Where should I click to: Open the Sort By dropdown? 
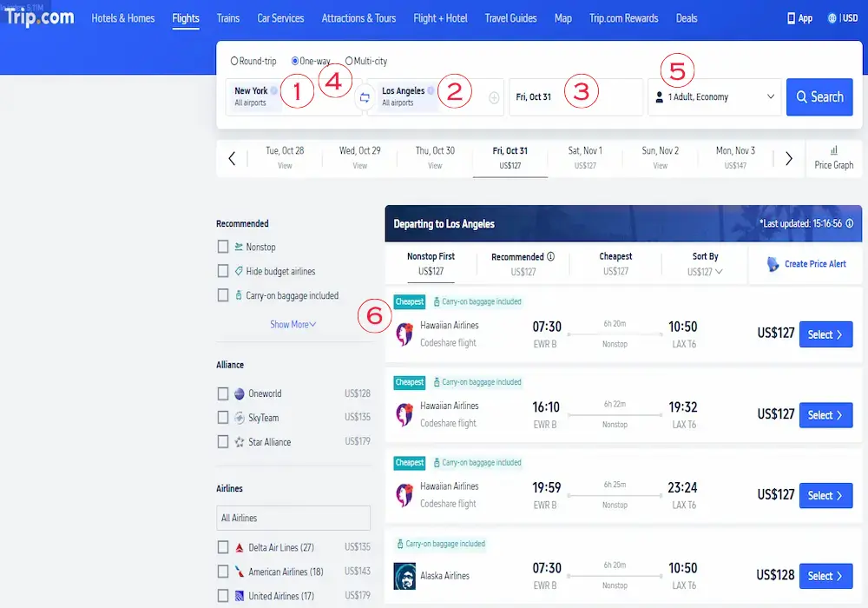pos(705,264)
